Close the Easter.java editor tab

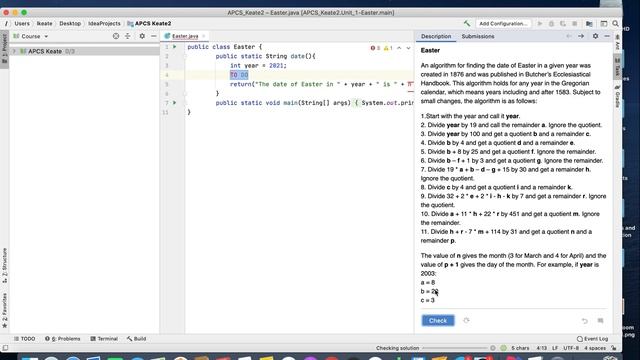point(204,36)
